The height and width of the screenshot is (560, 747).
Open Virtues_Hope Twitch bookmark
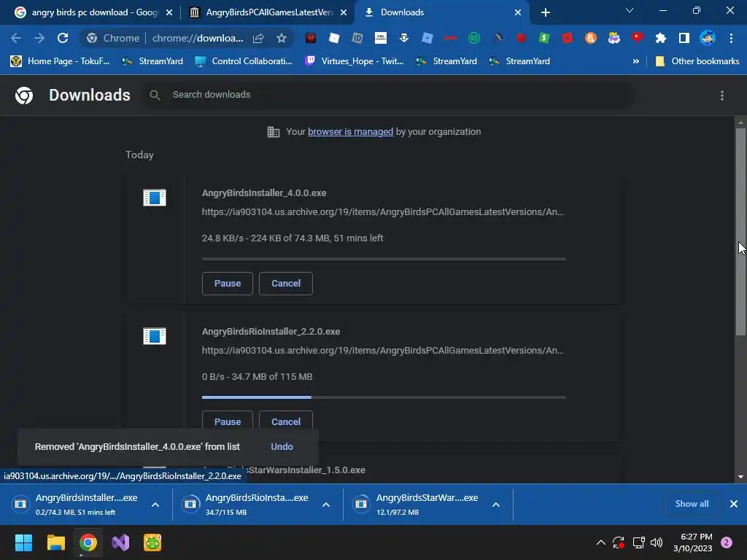[355, 61]
